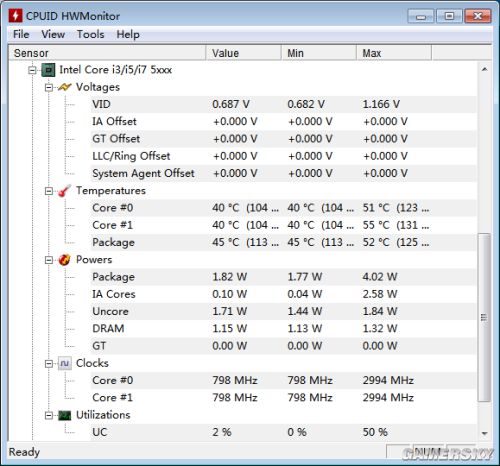Click the Temperatures thermometer icon
Viewport: 500px width, 466px height.
click(x=64, y=191)
